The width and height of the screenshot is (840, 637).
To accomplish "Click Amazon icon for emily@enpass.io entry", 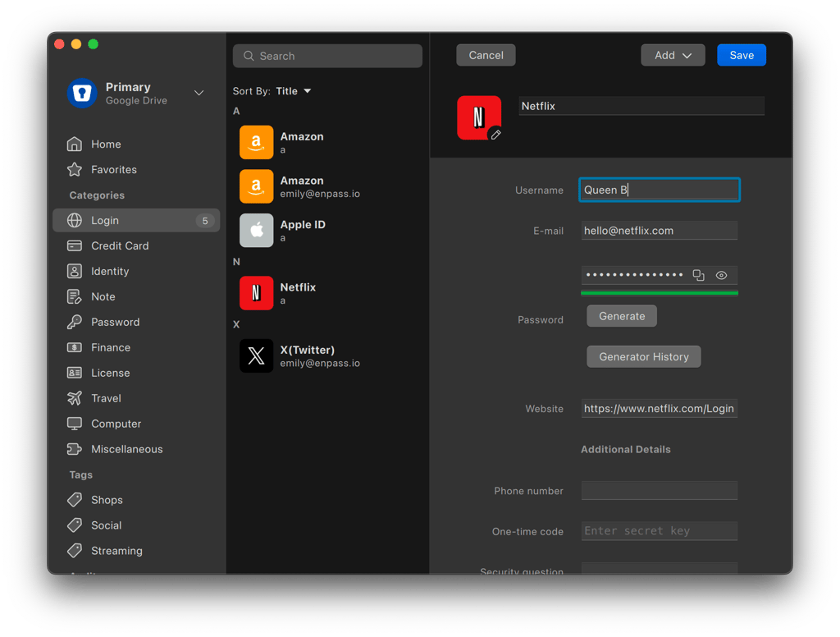I will point(256,186).
